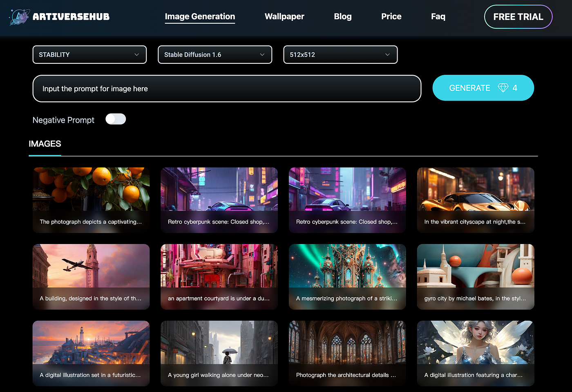The height and width of the screenshot is (392, 572).
Task: Click caption 'Photograph the architectural details ...'
Action: (x=346, y=375)
